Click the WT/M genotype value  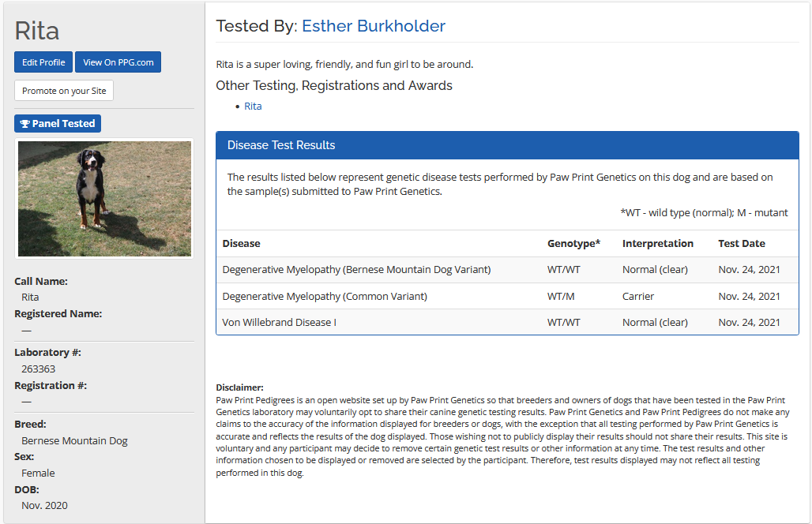click(561, 297)
